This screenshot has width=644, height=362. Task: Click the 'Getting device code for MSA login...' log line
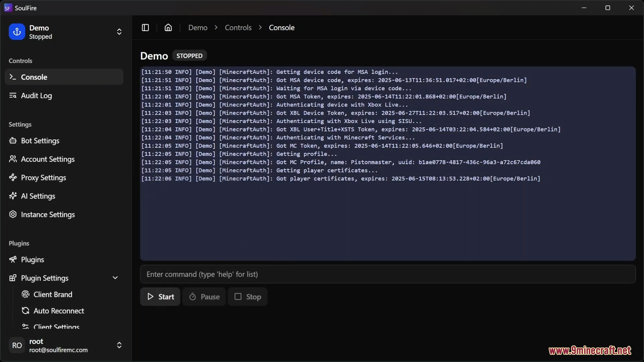tap(270, 72)
